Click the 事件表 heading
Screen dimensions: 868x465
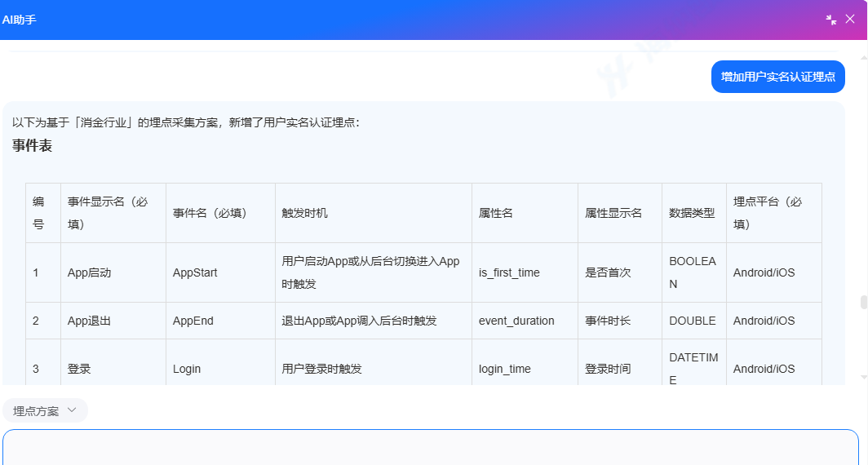(x=32, y=145)
